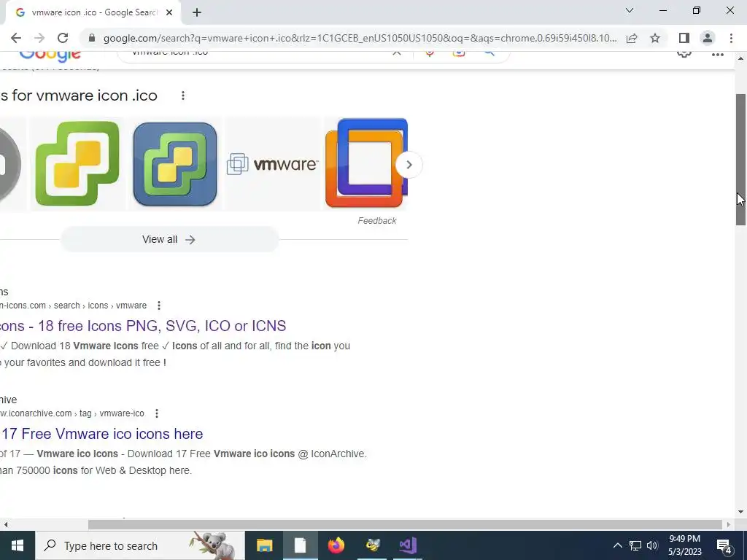Launch Firefox from the taskbar
747x560 pixels.
pyautogui.click(x=336, y=545)
